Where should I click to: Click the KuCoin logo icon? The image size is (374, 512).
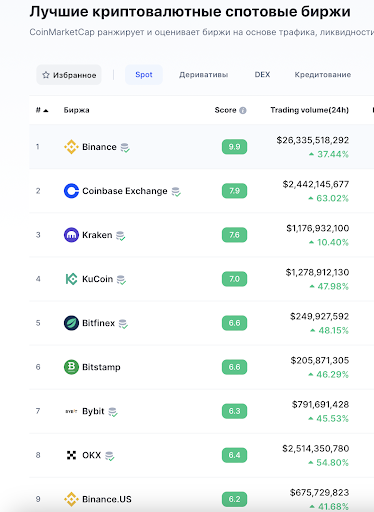coord(71,279)
